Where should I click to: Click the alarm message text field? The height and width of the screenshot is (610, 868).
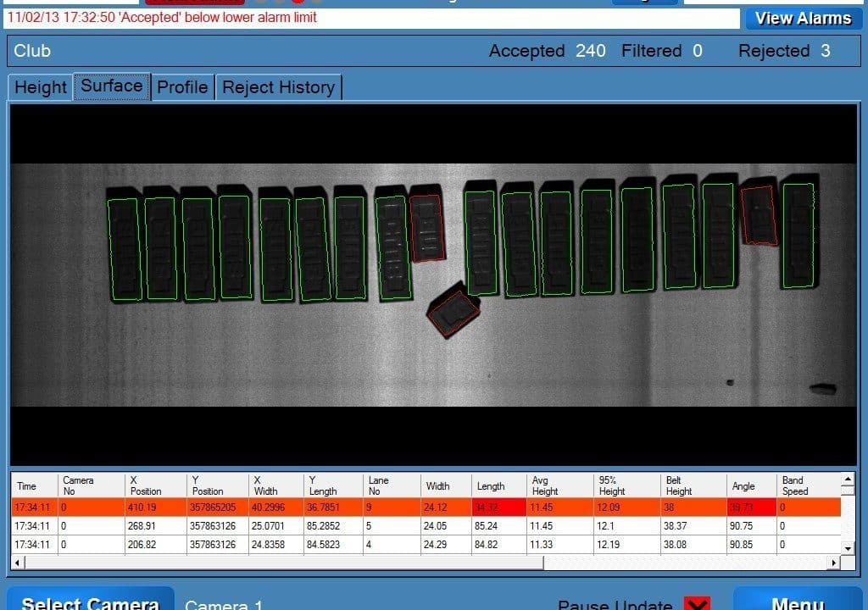point(373,18)
